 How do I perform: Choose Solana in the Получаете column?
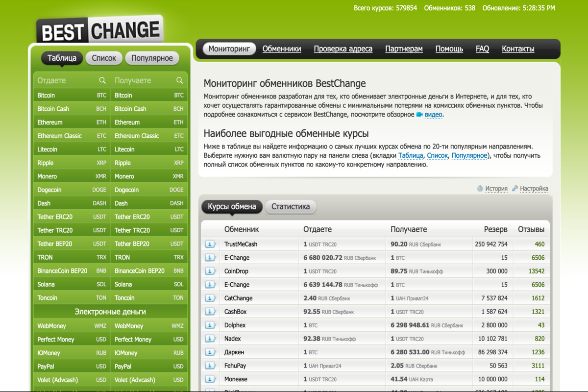(x=149, y=284)
